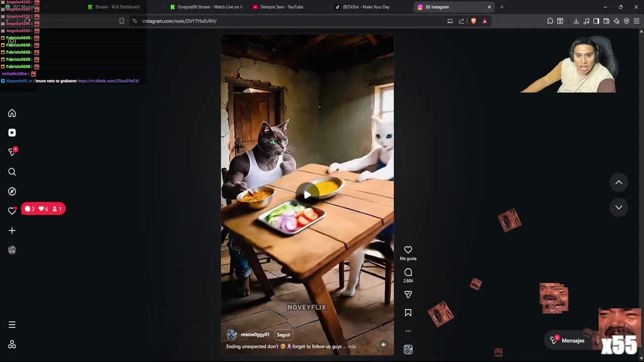The width and height of the screenshot is (644, 362).
Task: Like the reel with Me gusta heart
Action: point(408,250)
